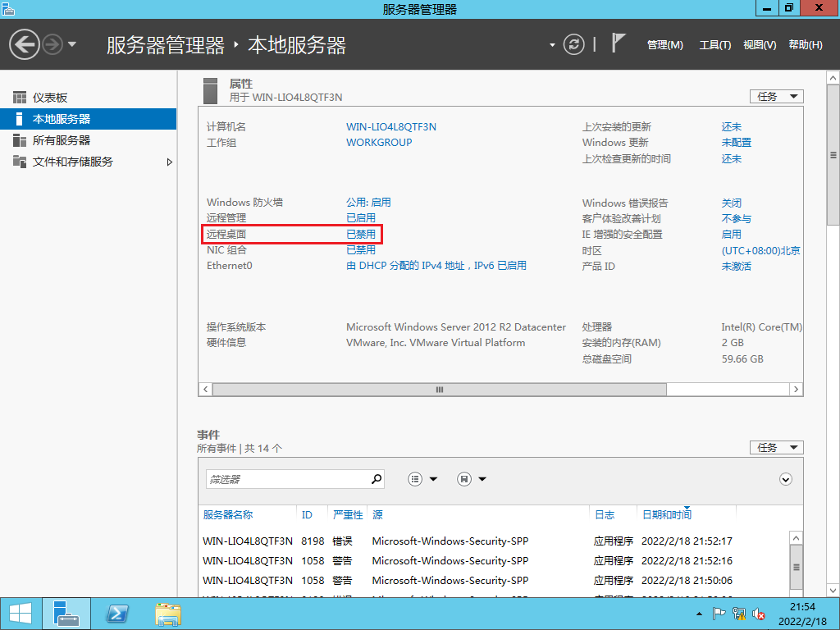Select 本地服务器 in the sidebar

(89, 119)
